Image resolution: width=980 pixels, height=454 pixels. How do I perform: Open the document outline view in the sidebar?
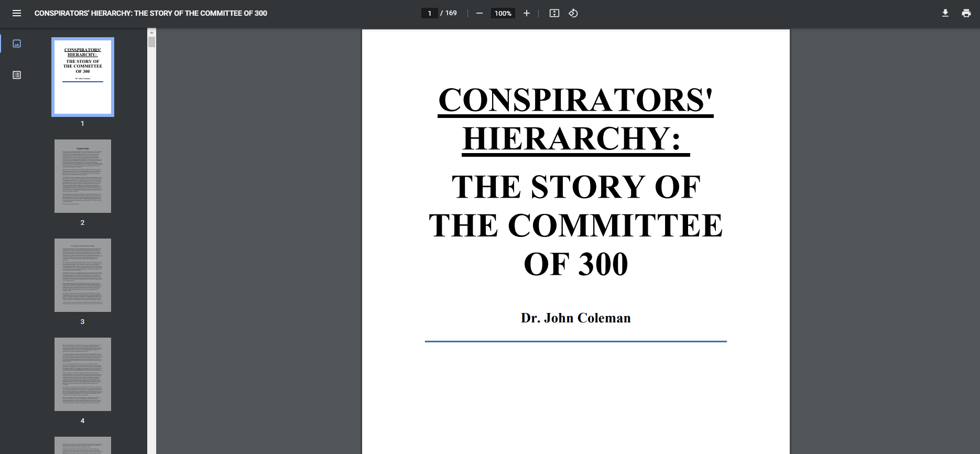point(17,75)
